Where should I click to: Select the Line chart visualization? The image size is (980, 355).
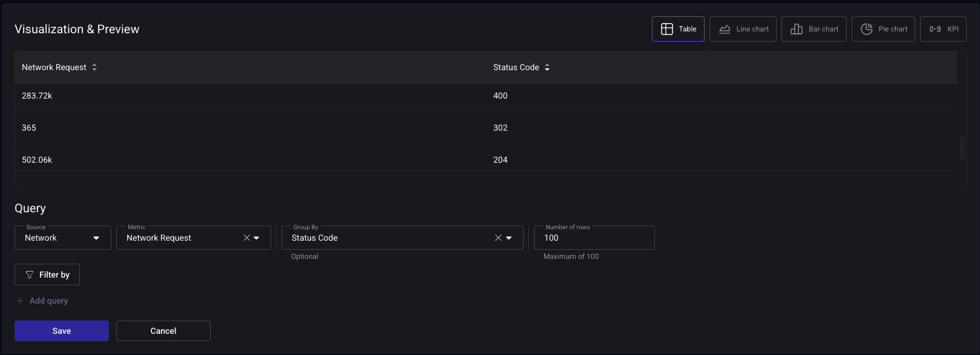[x=743, y=29]
